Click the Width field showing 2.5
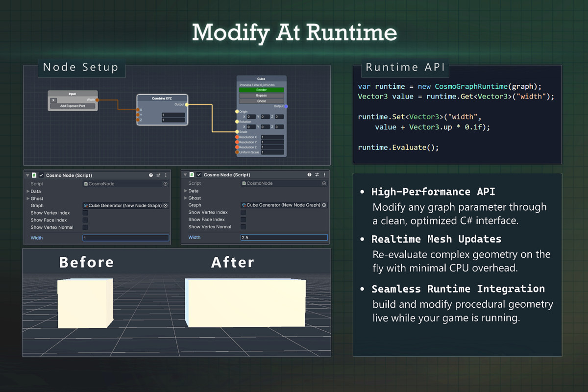Image resolution: width=588 pixels, height=392 pixels. pos(284,238)
